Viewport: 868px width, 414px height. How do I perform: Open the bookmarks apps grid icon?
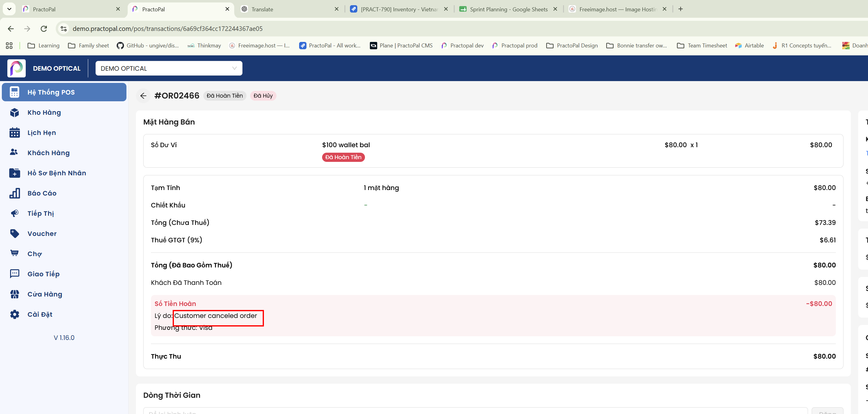coord(9,46)
